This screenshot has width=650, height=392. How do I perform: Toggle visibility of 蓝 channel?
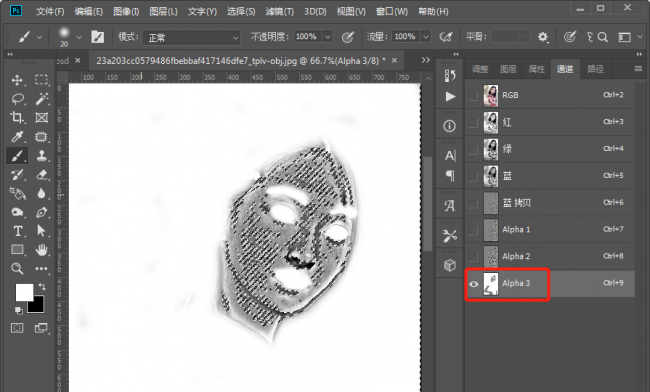click(473, 177)
